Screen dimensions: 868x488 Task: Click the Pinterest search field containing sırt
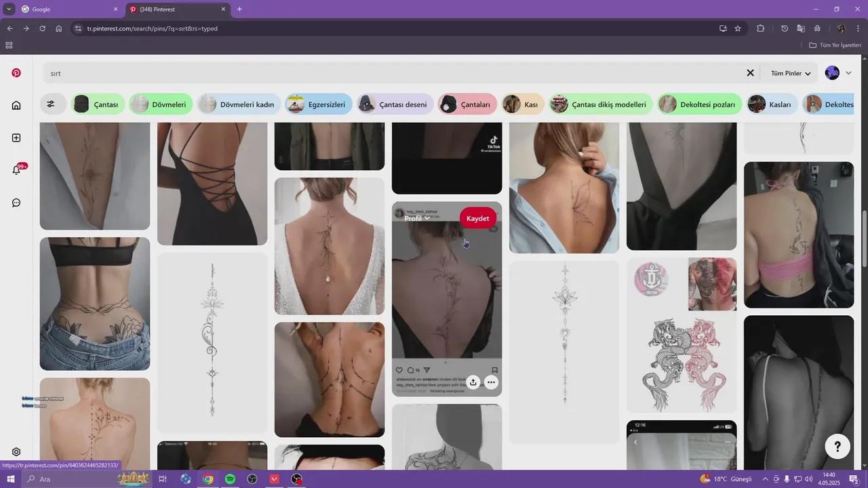393,73
